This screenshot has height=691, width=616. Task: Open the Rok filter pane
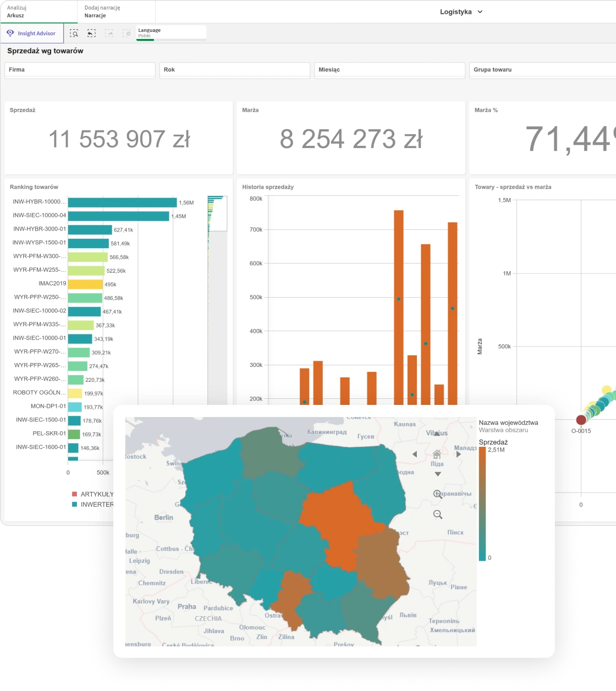[x=235, y=70]
